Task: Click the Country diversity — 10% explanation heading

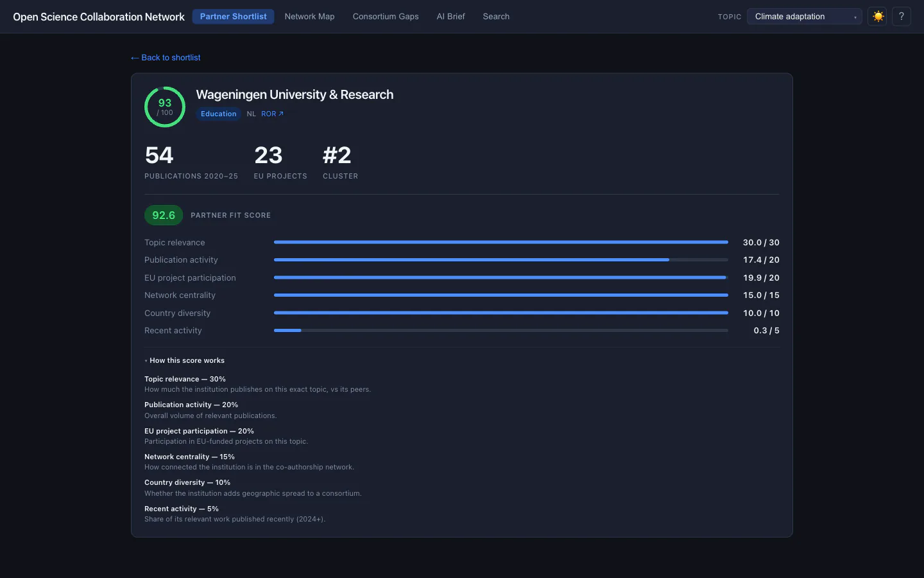Action: [x=187, y=482]
